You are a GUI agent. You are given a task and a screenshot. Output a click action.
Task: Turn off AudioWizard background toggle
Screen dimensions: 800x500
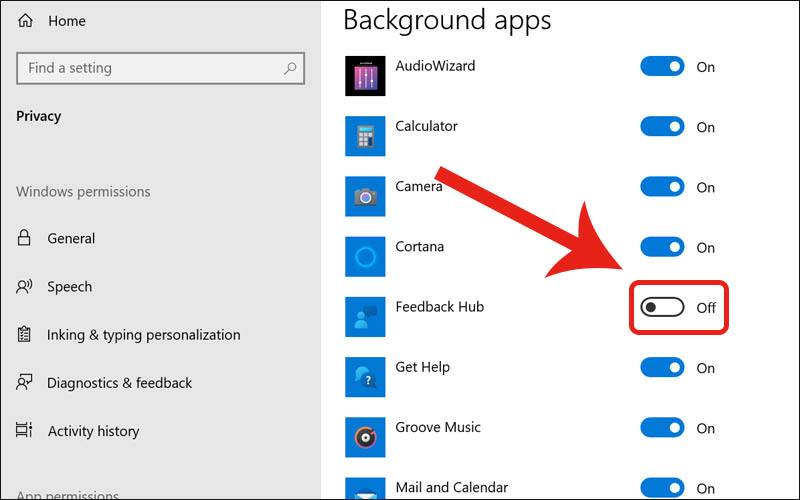pyautogui.click(x=662, y=67)
